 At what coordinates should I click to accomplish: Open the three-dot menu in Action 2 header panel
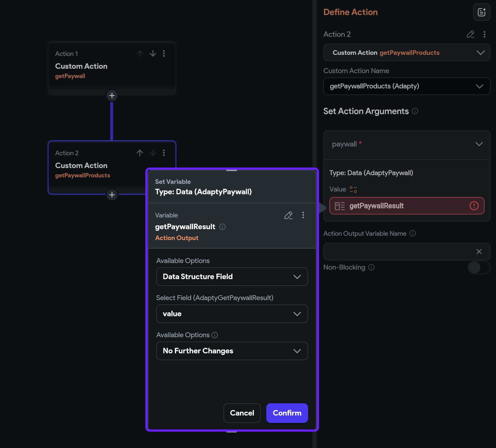(484, 34)
